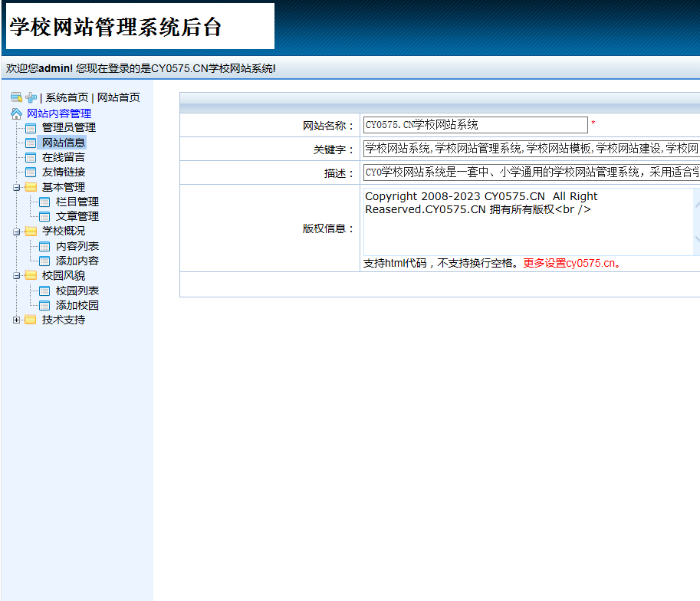
Task: Collapse the 基本管理 tree node
Action: pos(17,188)
